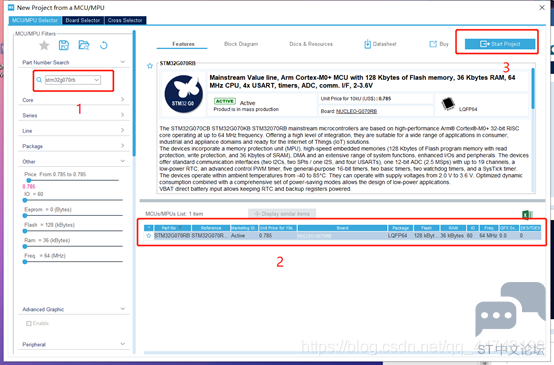Collapse the Other filter section
Screen dimensions: 554x365
pos(123,161)
